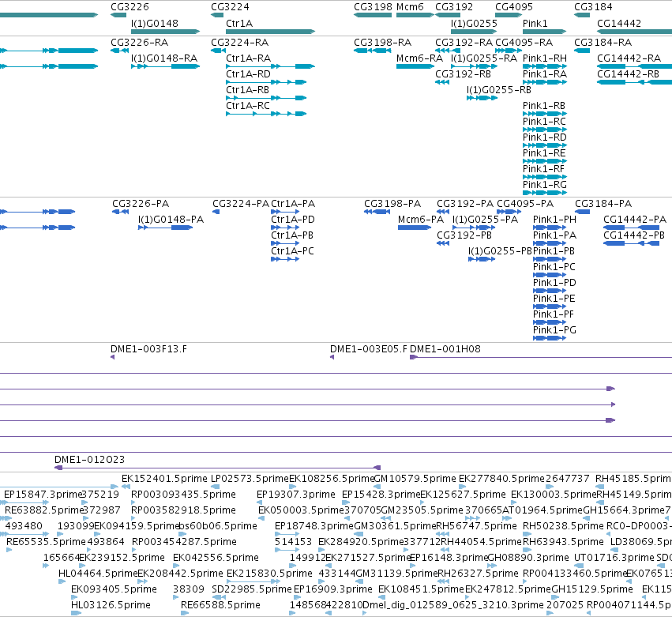Select transcript Pink1-RF
Screen dimensions: 672x617
tap(543, 169)
